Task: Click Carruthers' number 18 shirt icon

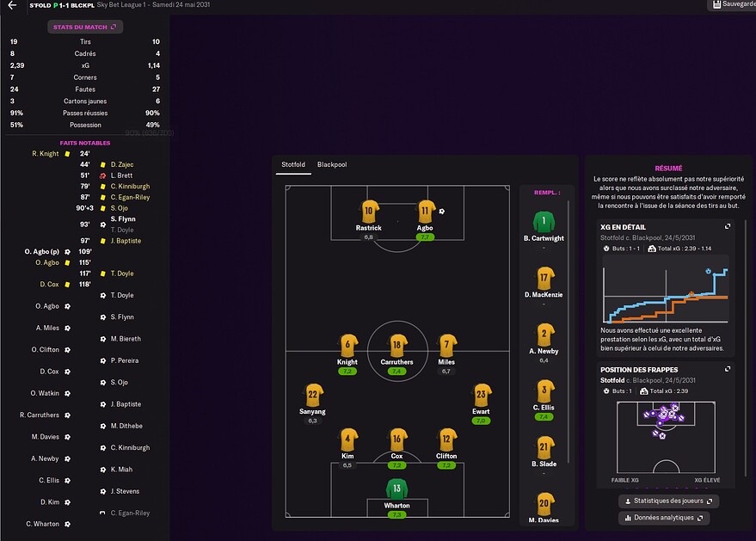Action: tap(396, 346)
